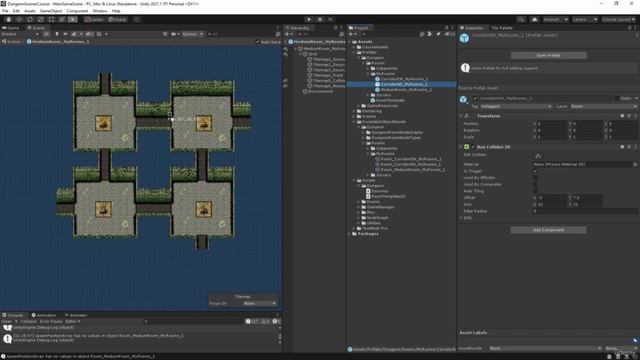
Task: Open the Layers dropdown in top toolbar
Action: [585, 19]
